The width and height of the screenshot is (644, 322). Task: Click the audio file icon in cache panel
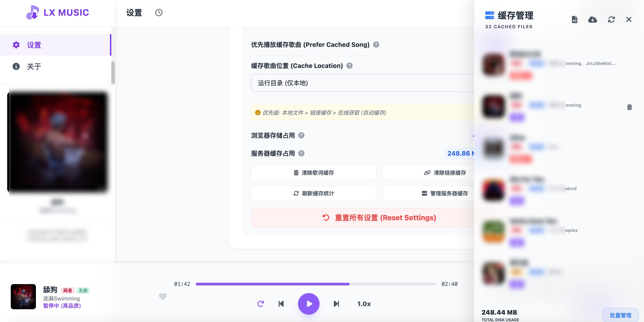point(574,20)
